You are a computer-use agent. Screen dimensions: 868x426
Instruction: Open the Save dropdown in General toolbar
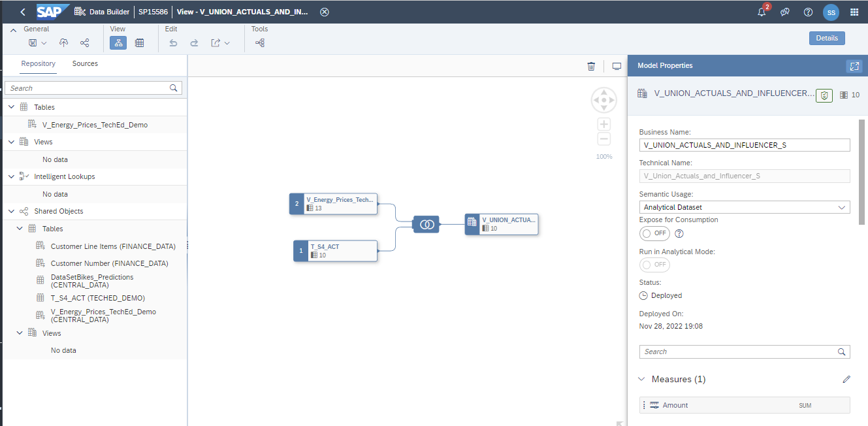tap(42, 42)
